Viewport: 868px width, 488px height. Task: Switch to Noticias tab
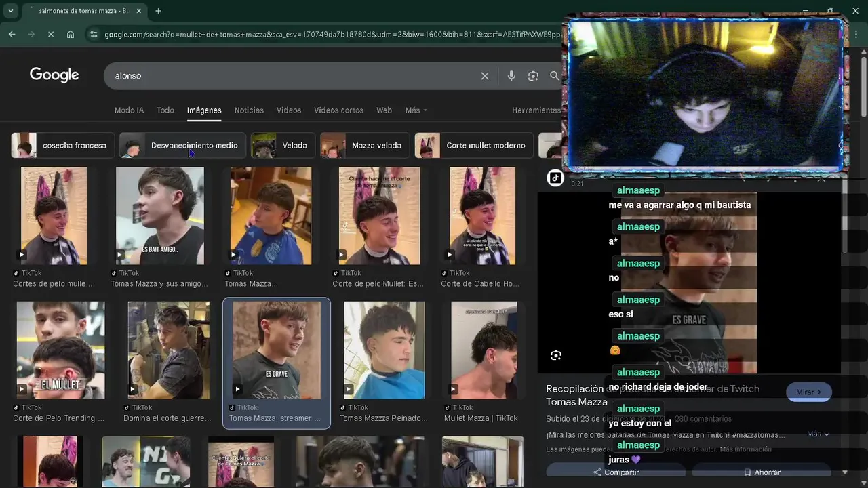(249, 110)
